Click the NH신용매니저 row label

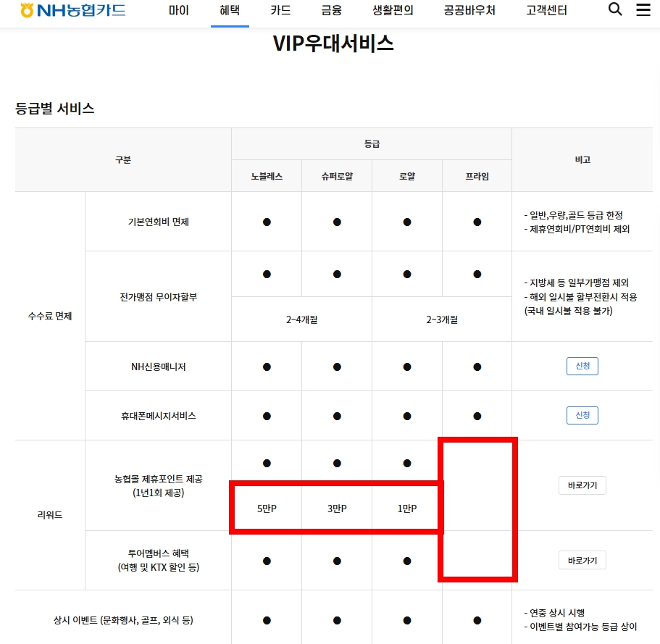(158, 367)
